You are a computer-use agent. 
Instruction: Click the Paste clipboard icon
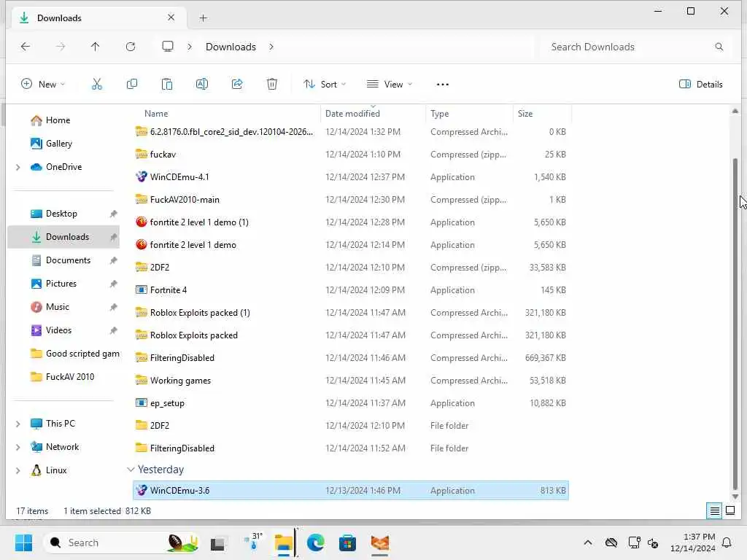[167, 85]
